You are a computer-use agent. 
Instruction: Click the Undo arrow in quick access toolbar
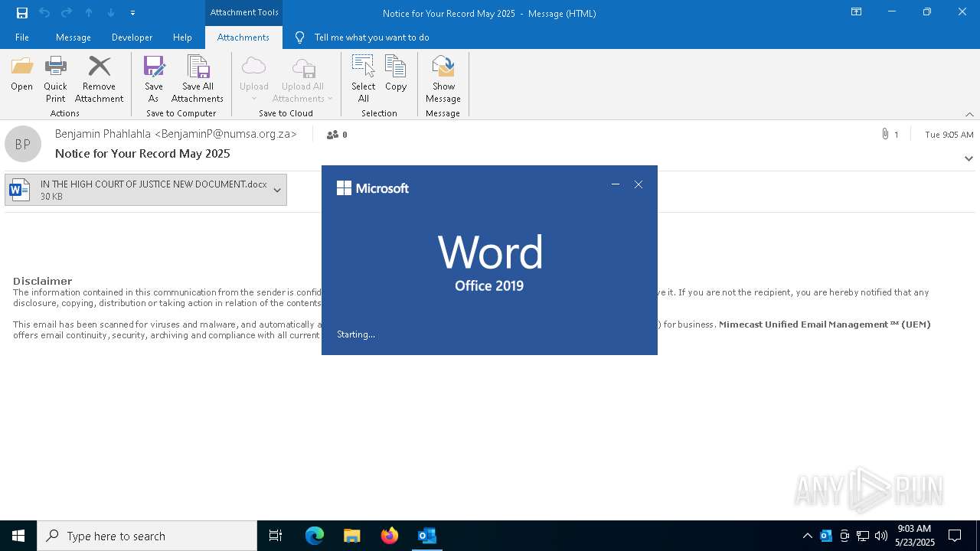pyautogui.click(x=44, y=12)
